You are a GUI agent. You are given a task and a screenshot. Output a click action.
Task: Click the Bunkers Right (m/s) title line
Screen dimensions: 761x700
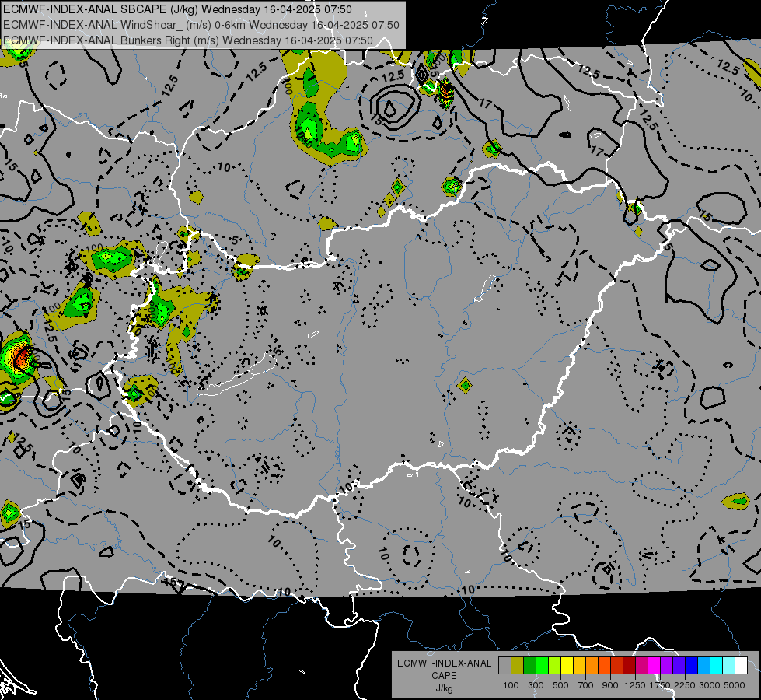(188, 40)
